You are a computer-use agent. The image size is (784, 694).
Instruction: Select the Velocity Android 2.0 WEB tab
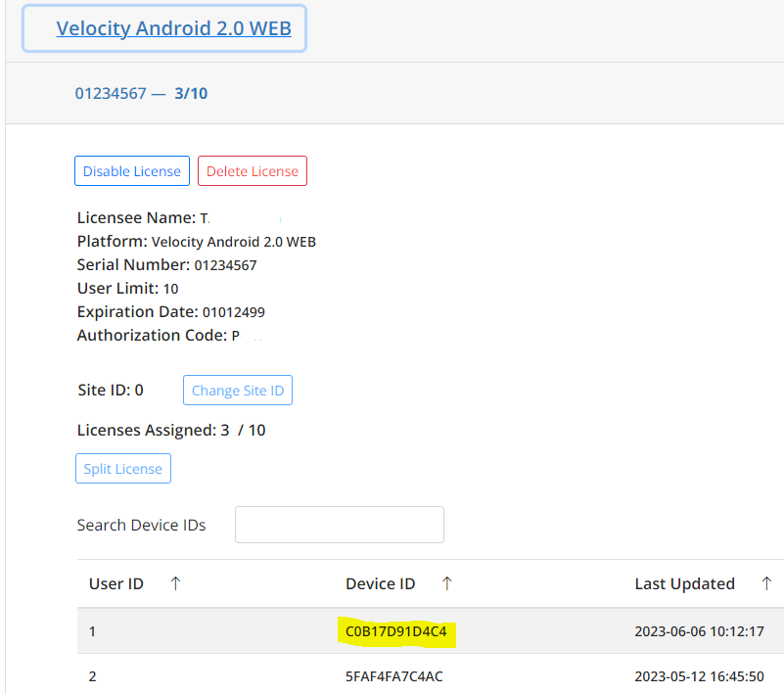coord(175,28)
